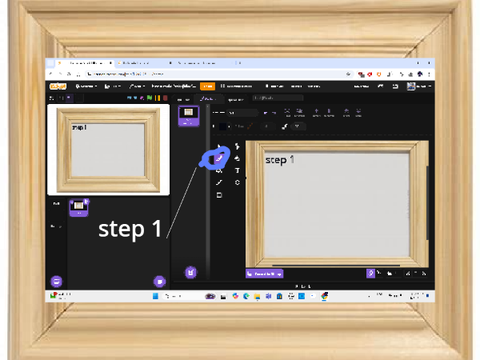
Task: Click the Chrome icon in the taskbar
Action: pos(324,296)
